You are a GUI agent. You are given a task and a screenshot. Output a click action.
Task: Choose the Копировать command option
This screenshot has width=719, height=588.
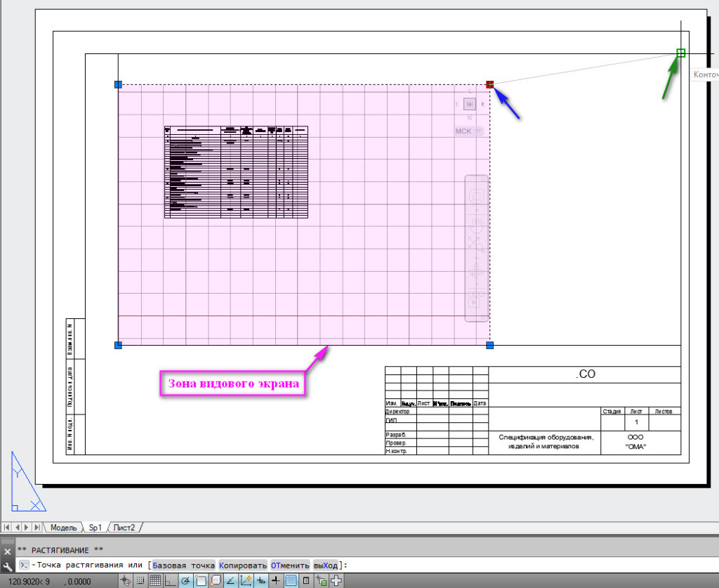pos(243,566)
